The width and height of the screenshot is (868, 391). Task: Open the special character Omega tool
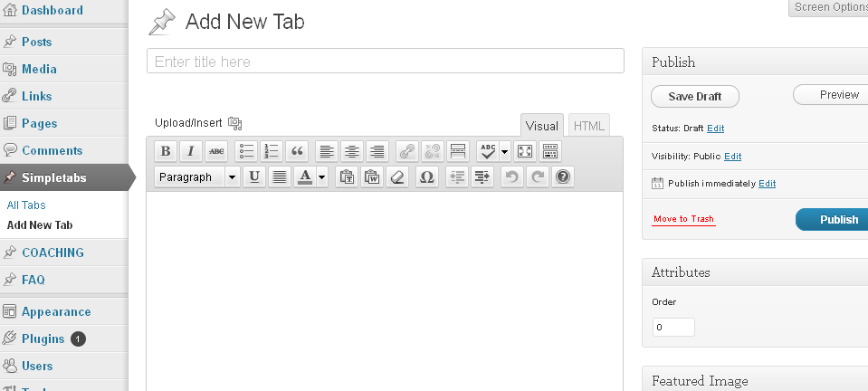point(426,176)
